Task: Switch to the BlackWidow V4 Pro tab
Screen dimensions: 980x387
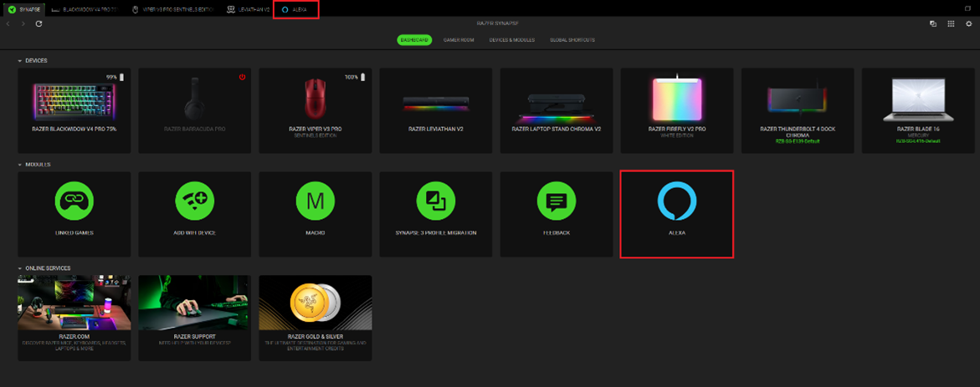Action: click(x=85, y=9)
